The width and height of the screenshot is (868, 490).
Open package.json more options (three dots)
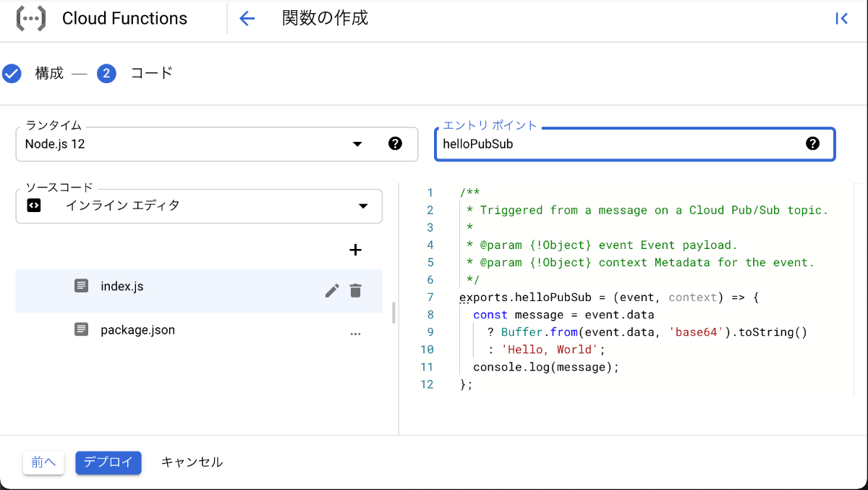[355, 334]
